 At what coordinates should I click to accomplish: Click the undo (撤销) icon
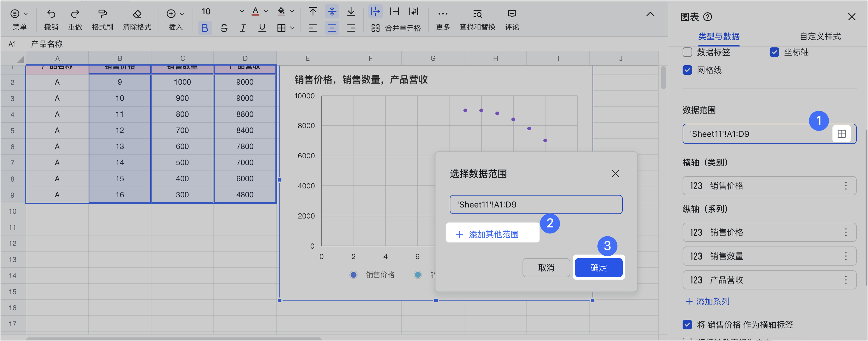tap(51, 14)
